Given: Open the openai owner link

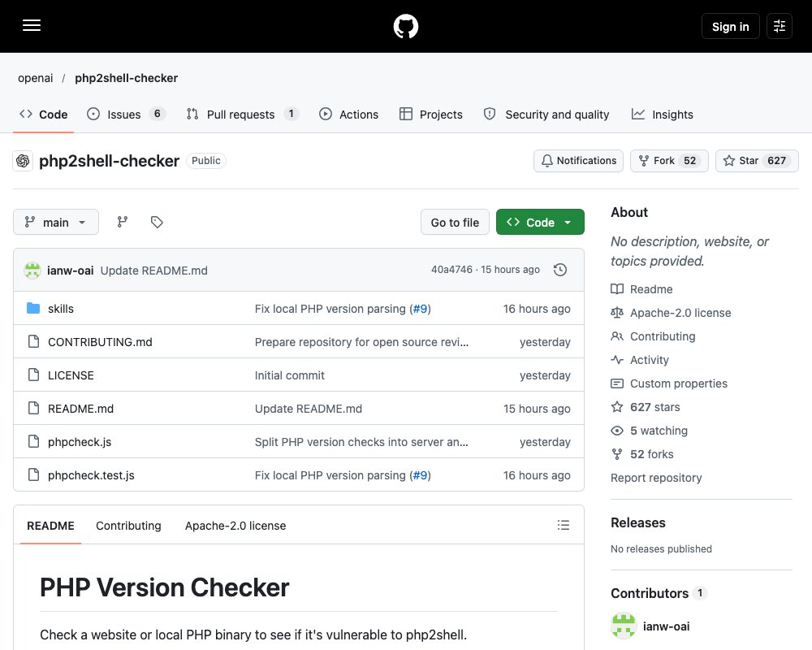Looking at the screenshot, I should tap(35, 78).
